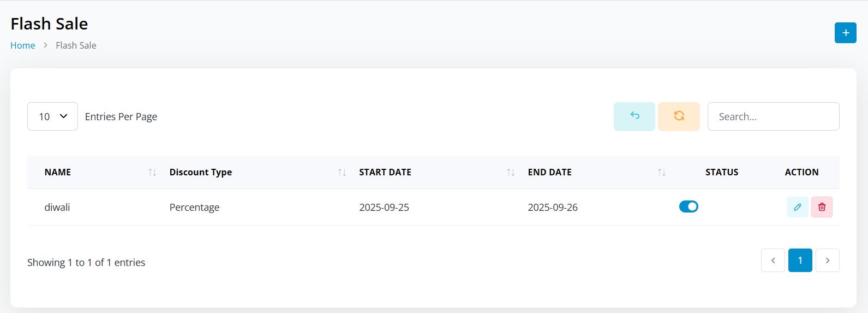Open the entries per page dropdown
The height and width of the screenshot is (313, 868).
tap(52, 116)
